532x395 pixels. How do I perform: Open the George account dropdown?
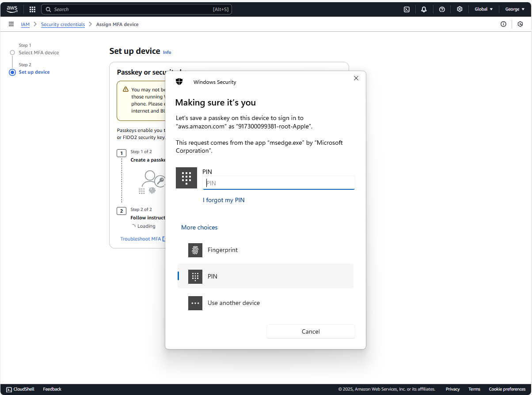[x=515, y=9]
